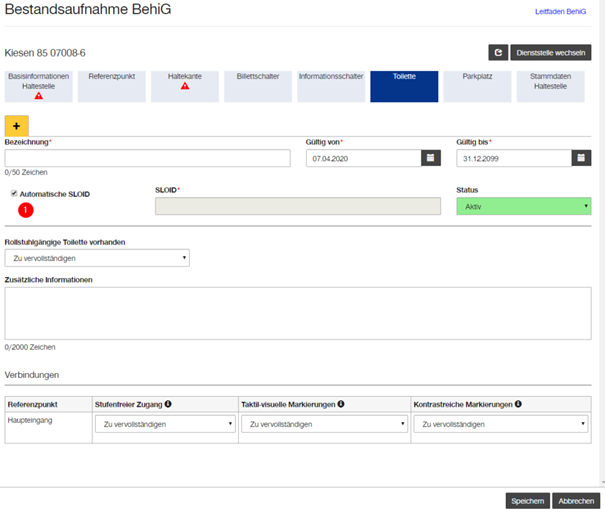
Task: Open calendar picker for Gültig bis
Action: pyautogui.click(x=581, y=158)
